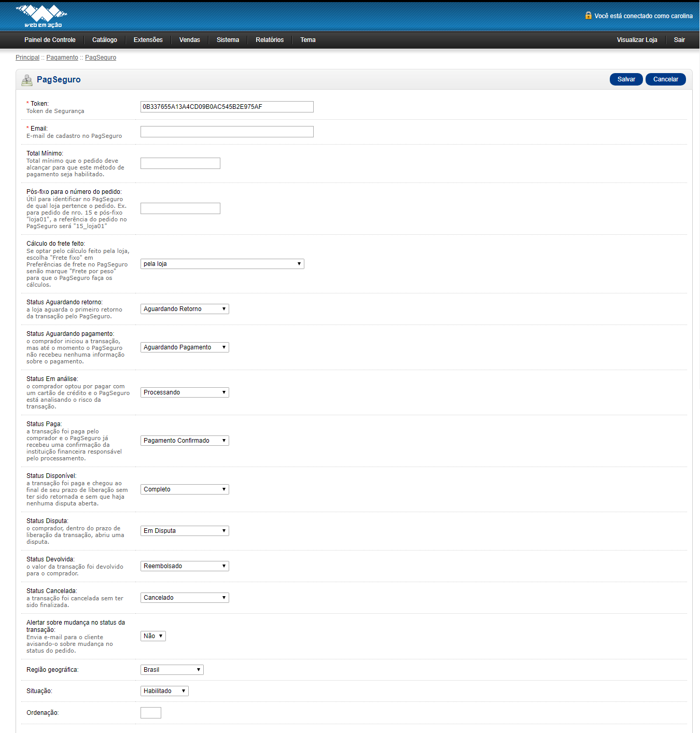Click the 'Token de Segurança' description text
Image resolution: width=700 pixels, height=733 pixels.
pyautogui.click(x=55, y=111)
